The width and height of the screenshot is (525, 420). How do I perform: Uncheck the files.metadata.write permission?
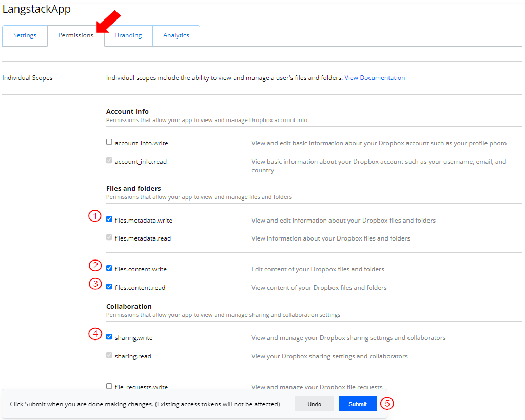click(x=109, y=219)
